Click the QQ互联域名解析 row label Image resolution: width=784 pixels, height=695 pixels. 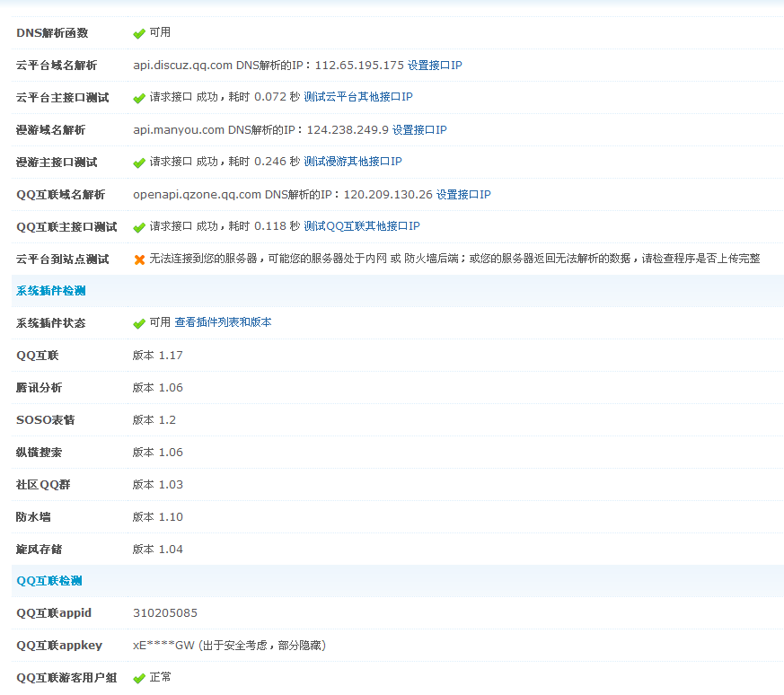pos(60,194)
